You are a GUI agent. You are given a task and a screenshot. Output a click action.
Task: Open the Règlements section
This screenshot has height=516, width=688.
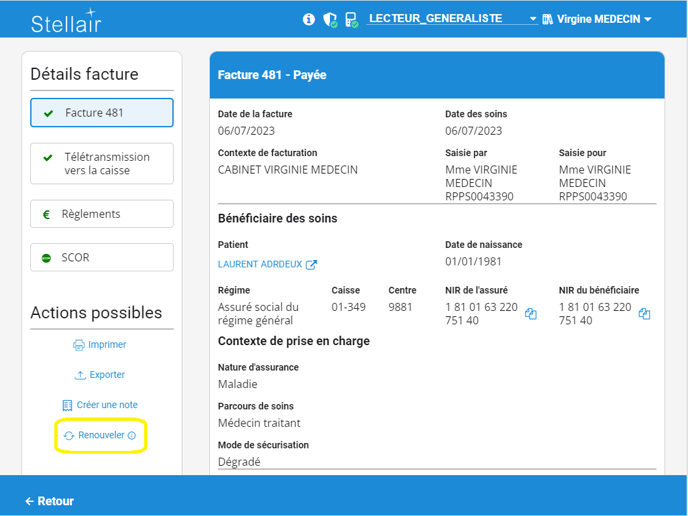(102, 214)
